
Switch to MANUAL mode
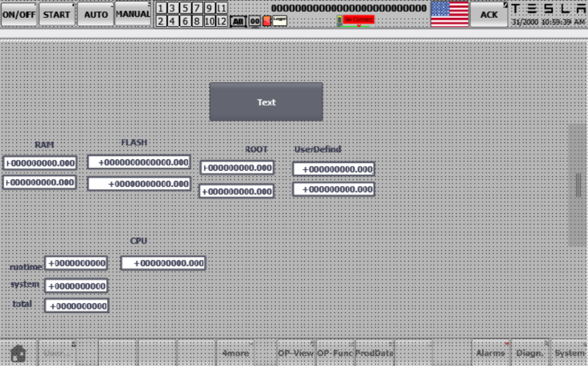(x=133, y=14)
